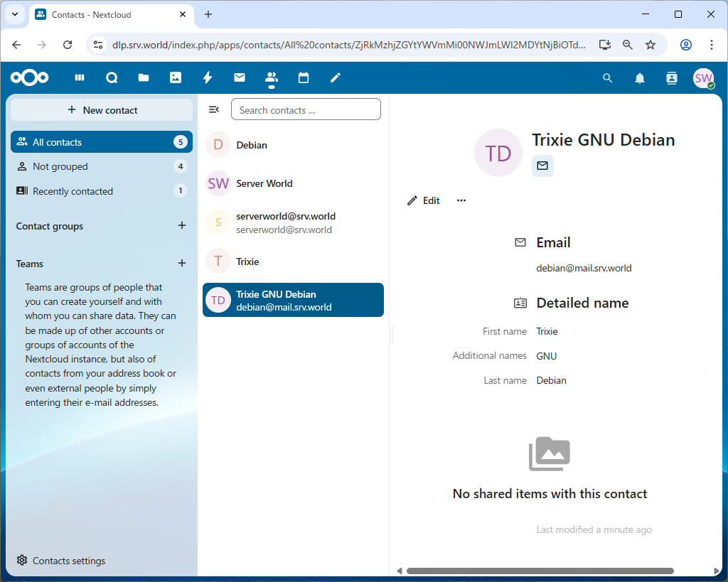This screenshot has width=728, height=582.
Task: Open the Photos app icon
Action: pyautogui.click(x=176, y=78)
